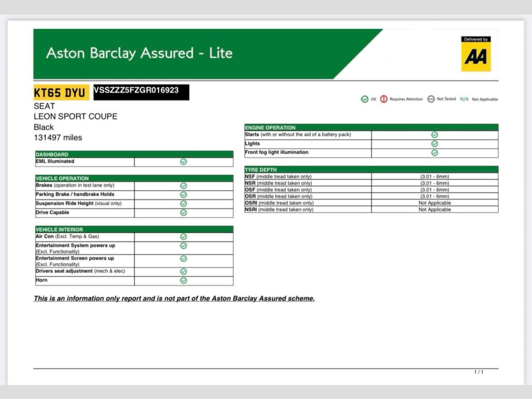Click the OSRI Not Applicable value
Screen dimensions: 532x399
point(434,203)
